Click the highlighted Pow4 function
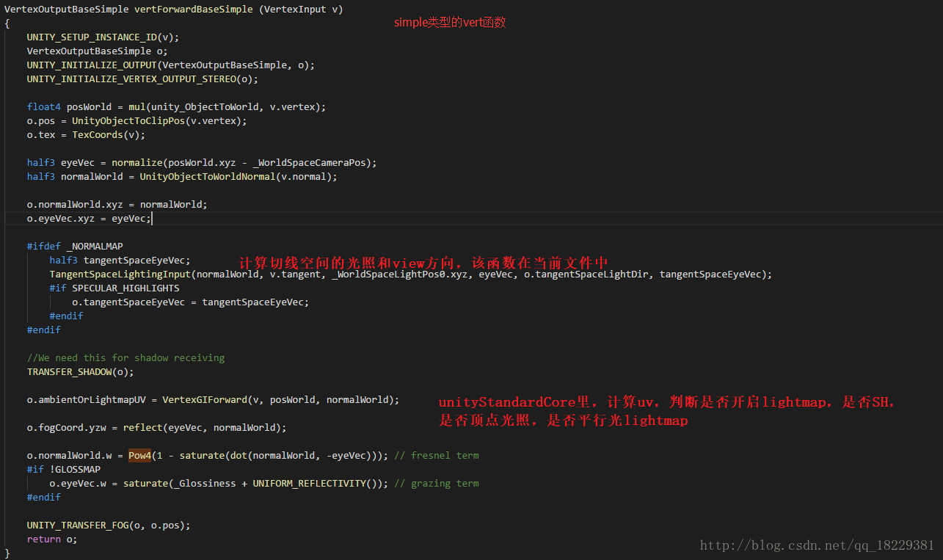 tap(140, 456)
